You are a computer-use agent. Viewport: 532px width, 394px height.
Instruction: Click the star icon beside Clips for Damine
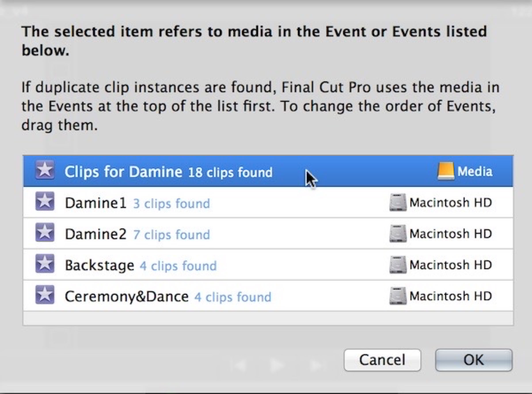(45, 170)
